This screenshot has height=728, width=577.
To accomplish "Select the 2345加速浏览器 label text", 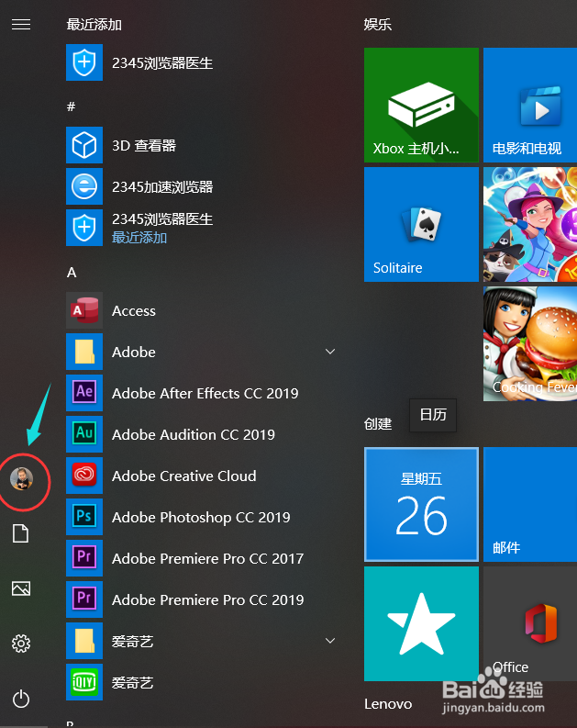I will pyautogui.click(x=162, y=186).
